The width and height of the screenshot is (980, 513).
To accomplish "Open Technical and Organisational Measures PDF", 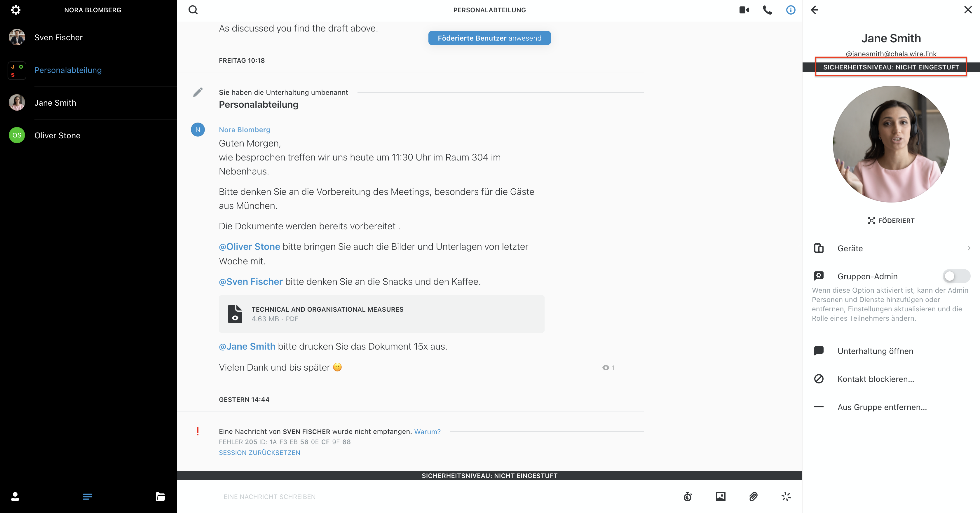I will tap(381, 314).
